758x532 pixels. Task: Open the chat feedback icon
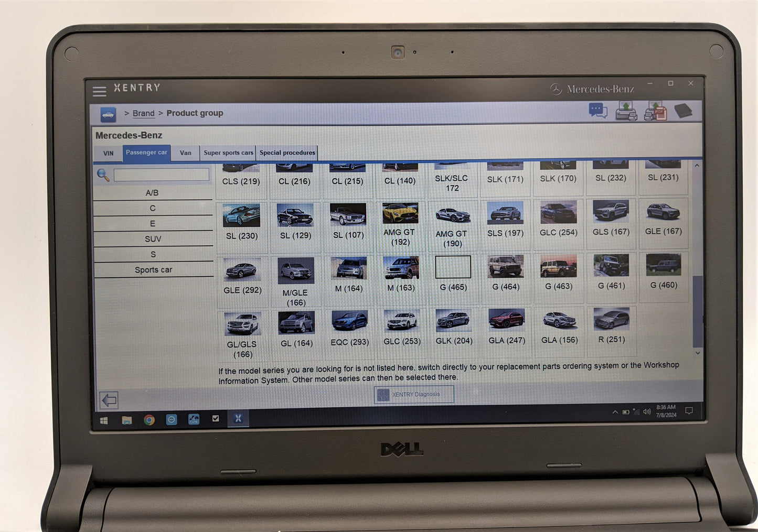point(597,111)
